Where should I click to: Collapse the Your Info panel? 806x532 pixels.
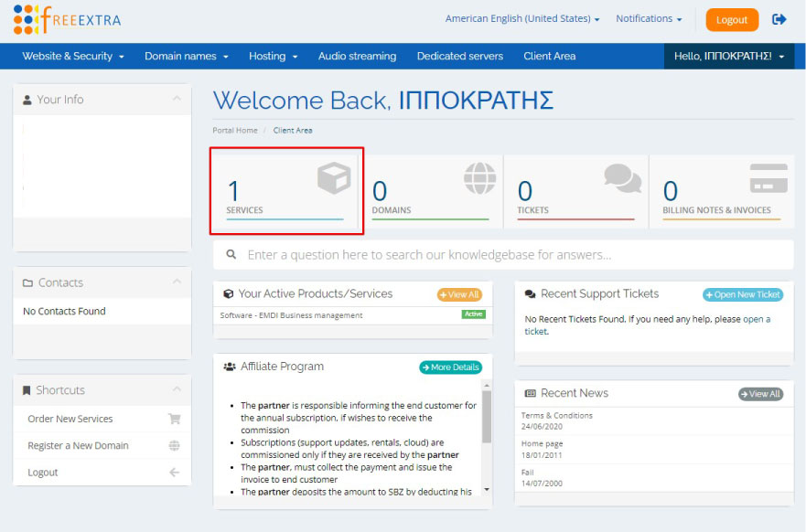pyautogui.click(x=177, y=100)
